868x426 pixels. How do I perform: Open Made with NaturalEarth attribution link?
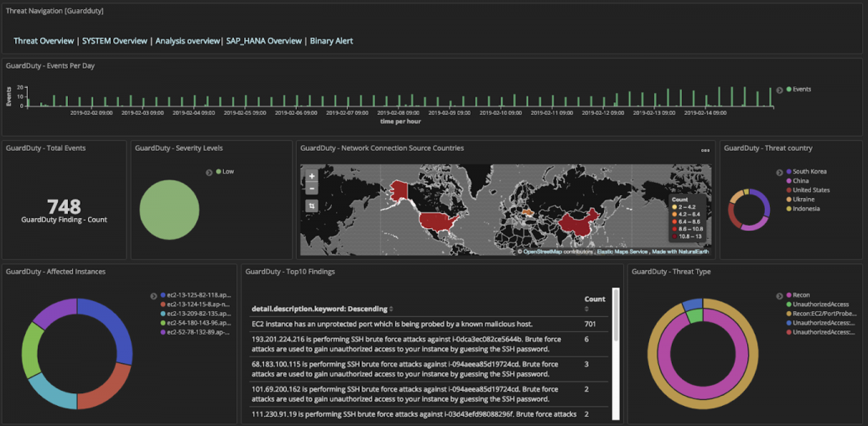click(680, 252)
